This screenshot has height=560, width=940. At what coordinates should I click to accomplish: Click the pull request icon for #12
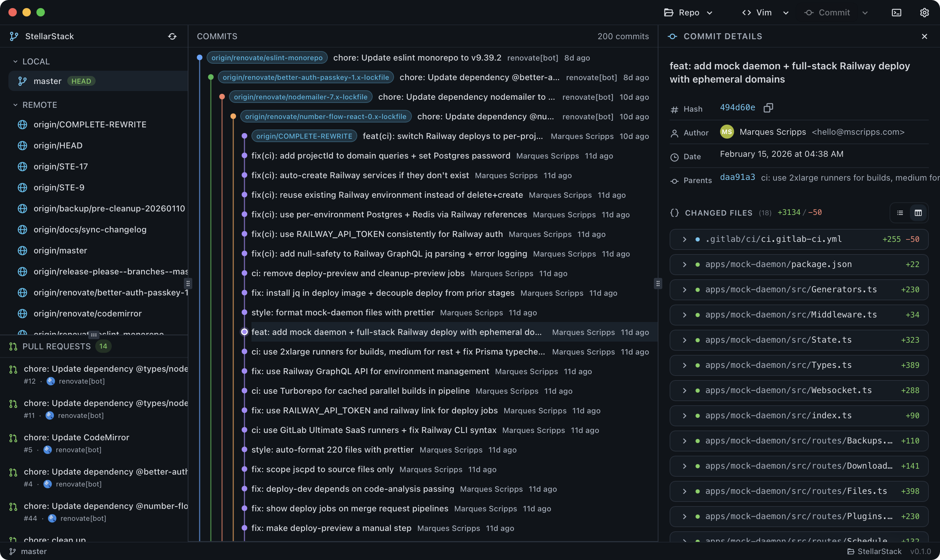[x=13, y=370]
